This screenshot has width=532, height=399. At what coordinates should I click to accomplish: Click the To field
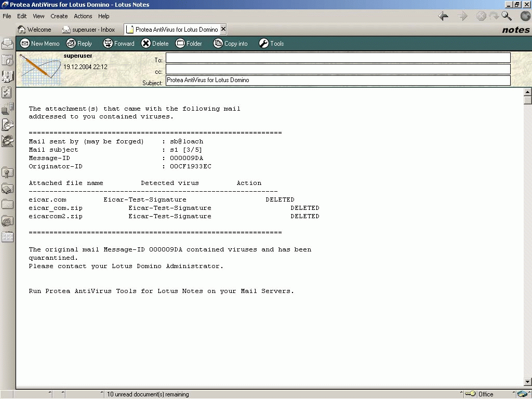(338, 58)
